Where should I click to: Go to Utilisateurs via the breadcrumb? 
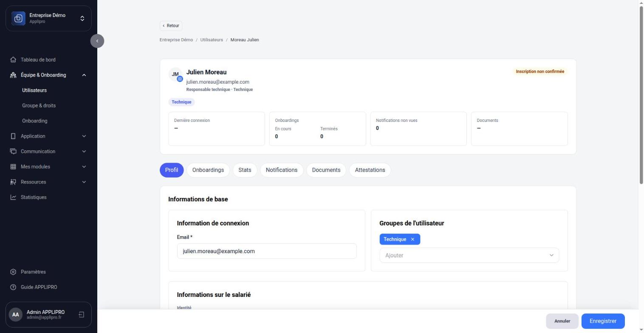(212, 40)
